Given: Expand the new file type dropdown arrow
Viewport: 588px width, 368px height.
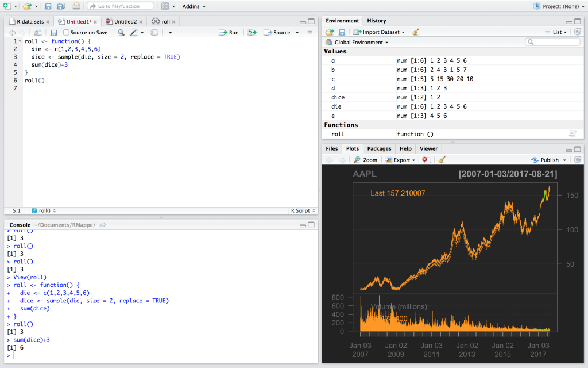Looking at the screenshot, I should (x=16, y=6).
